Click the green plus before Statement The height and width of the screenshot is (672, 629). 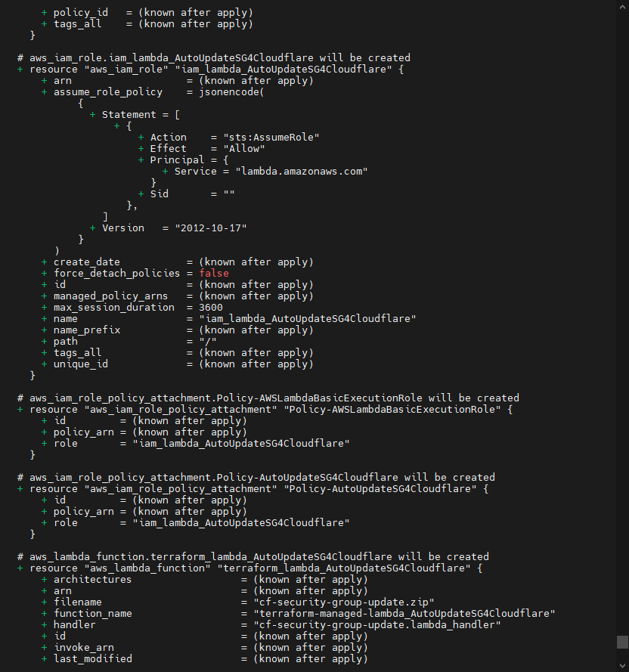tap(92, 114)
